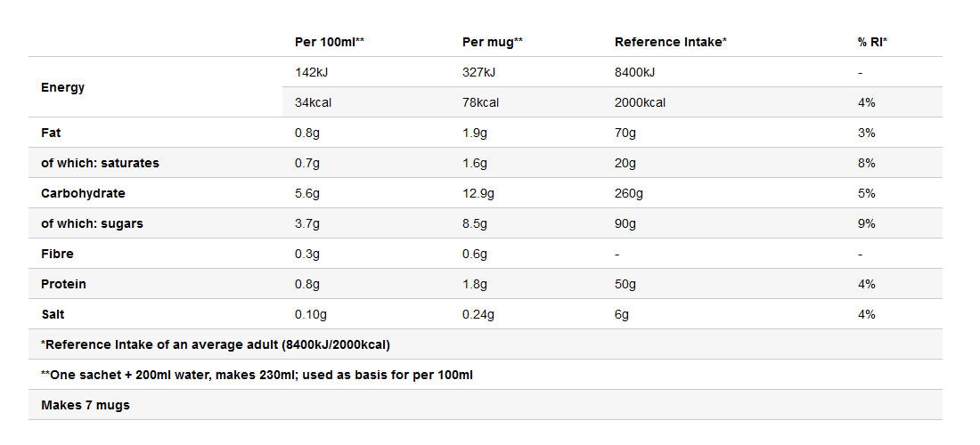
Task: Click the 'Per mug**' column header
Action: (493, 42)
